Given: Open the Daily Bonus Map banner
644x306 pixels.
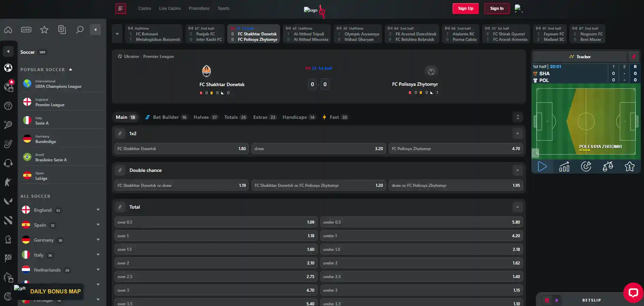Looking at the screenshot, I should 48,291.
